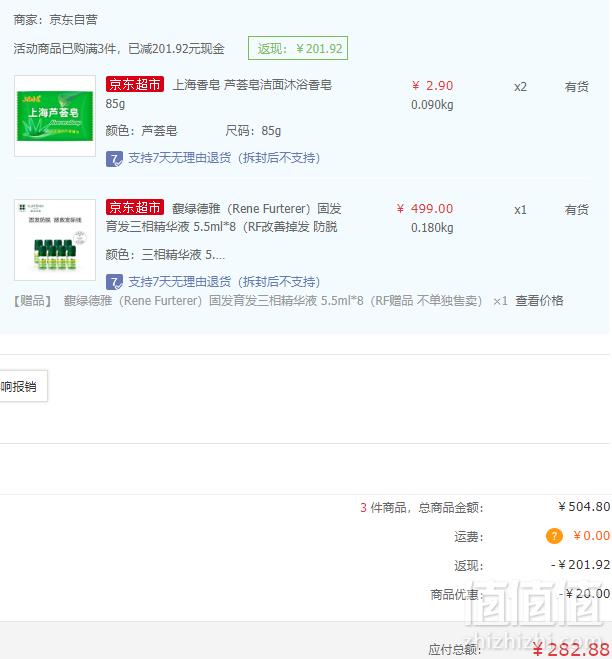Click the serum's 有货 stock status
Screen dimensions: 612x659
click(576, 210)
